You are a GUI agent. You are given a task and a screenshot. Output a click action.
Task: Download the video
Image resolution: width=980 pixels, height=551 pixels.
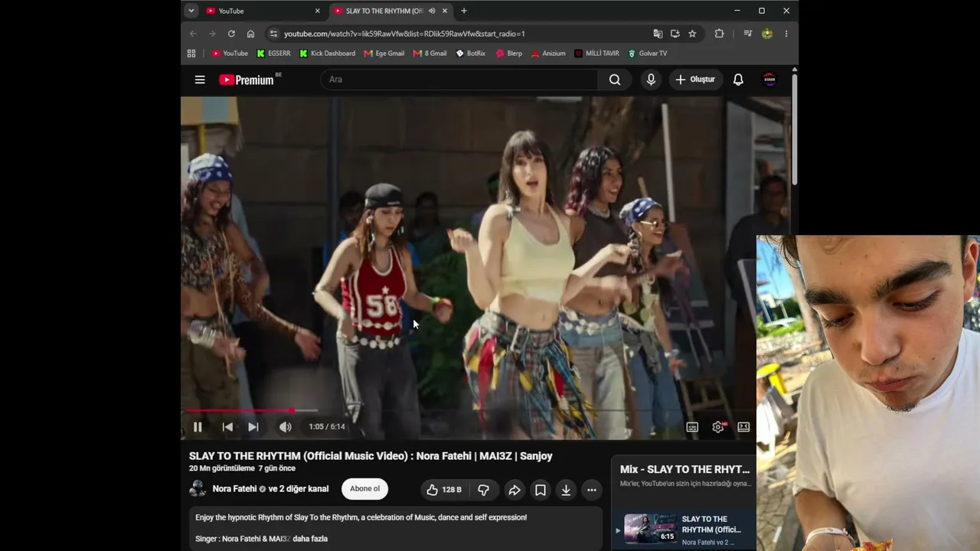pos(566,490)
